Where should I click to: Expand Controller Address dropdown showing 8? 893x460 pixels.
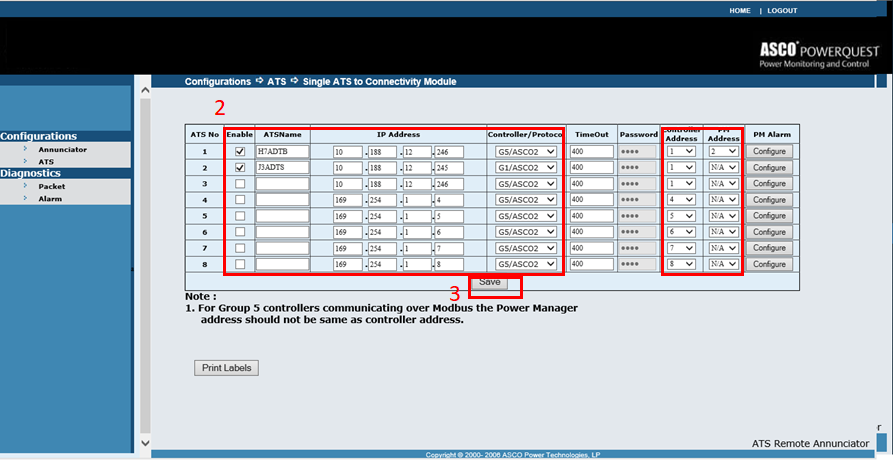682,264
